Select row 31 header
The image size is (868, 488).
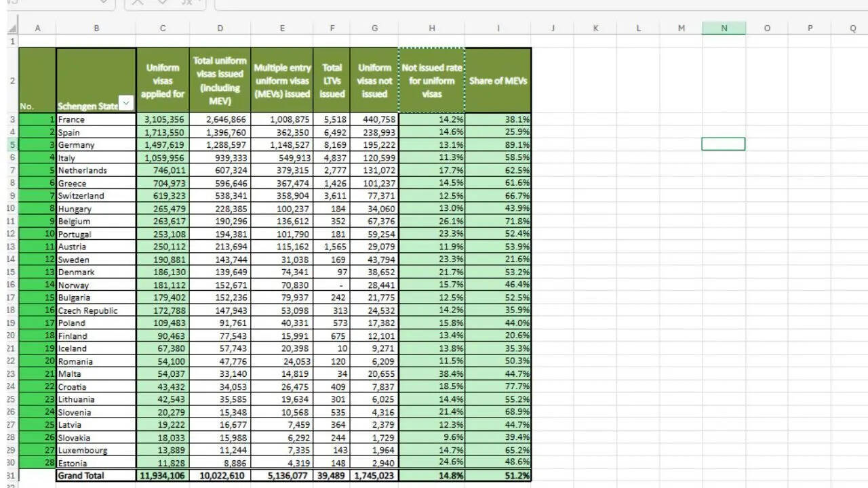point(12,475)
